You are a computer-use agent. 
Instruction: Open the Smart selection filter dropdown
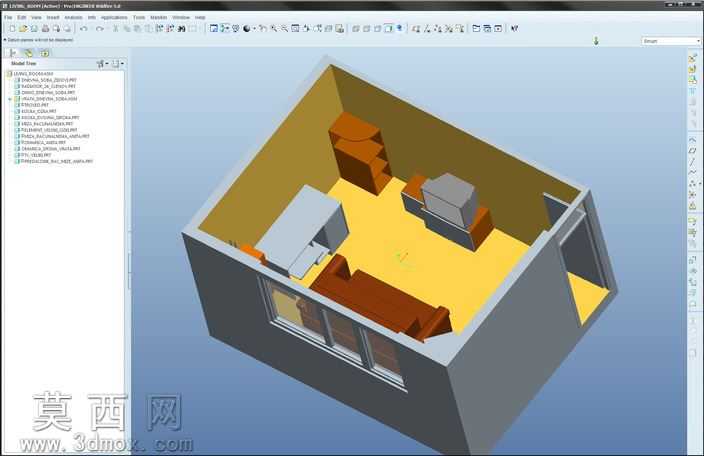point(671,41)
